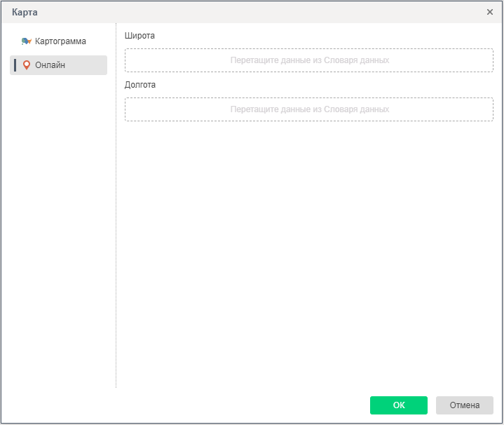
Task: Click the dark selection bar beside Онлайн
Action: click(15, 65)
